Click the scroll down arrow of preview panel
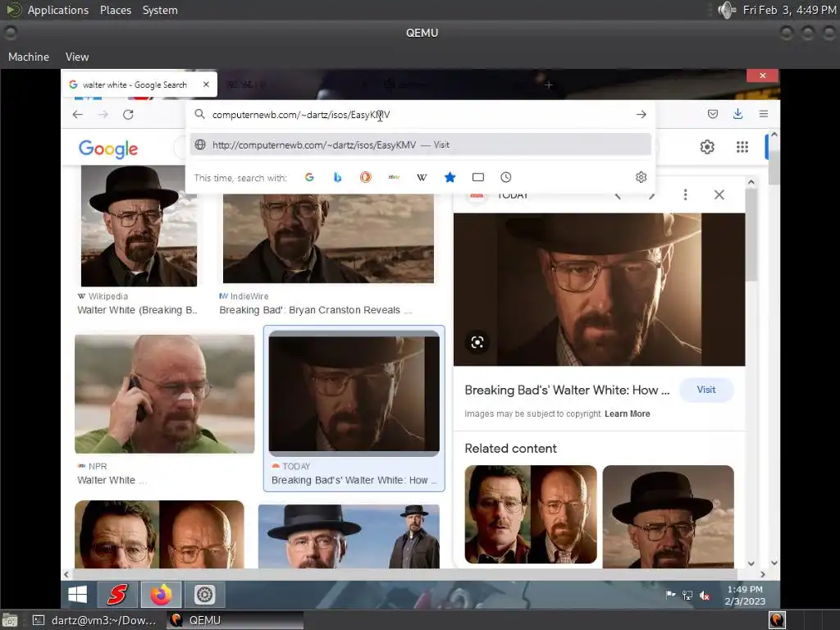 pos(751,564)
